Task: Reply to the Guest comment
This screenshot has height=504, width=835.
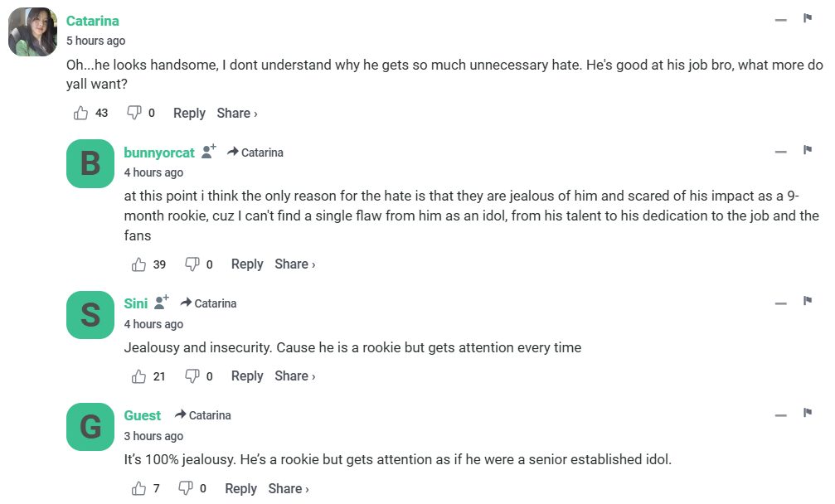Action: 240,489
